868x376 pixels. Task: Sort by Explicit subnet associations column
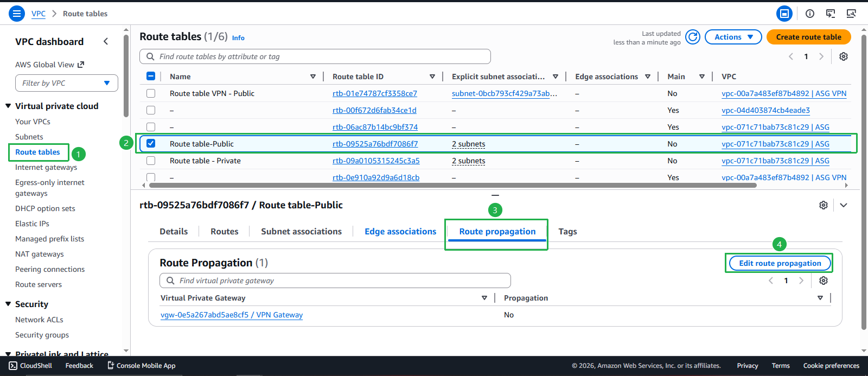coord(556,77)
